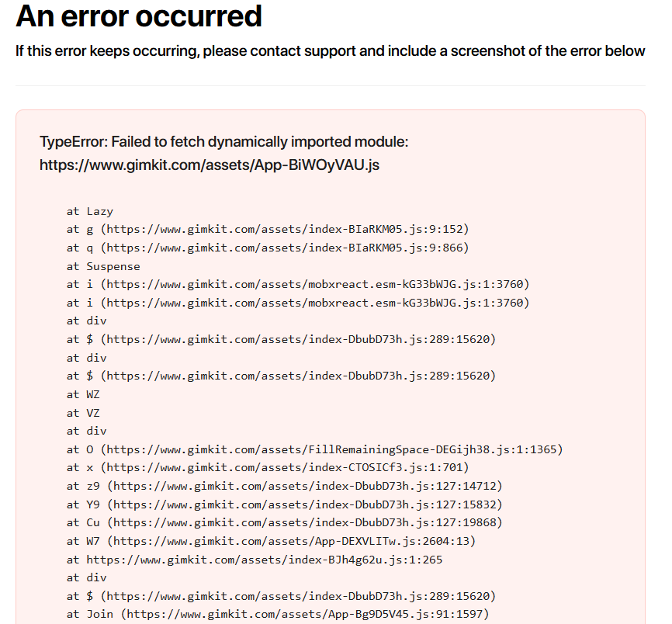
Task: Select the "at Suspense" stack line
Action: 103,266
